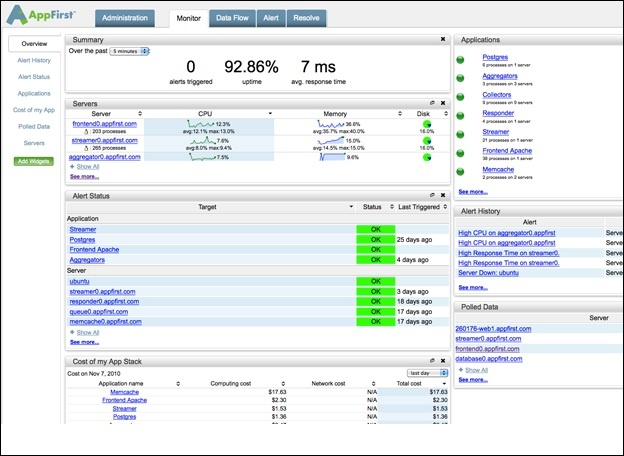Open Polled Data sidebar item

click(34, 127)
